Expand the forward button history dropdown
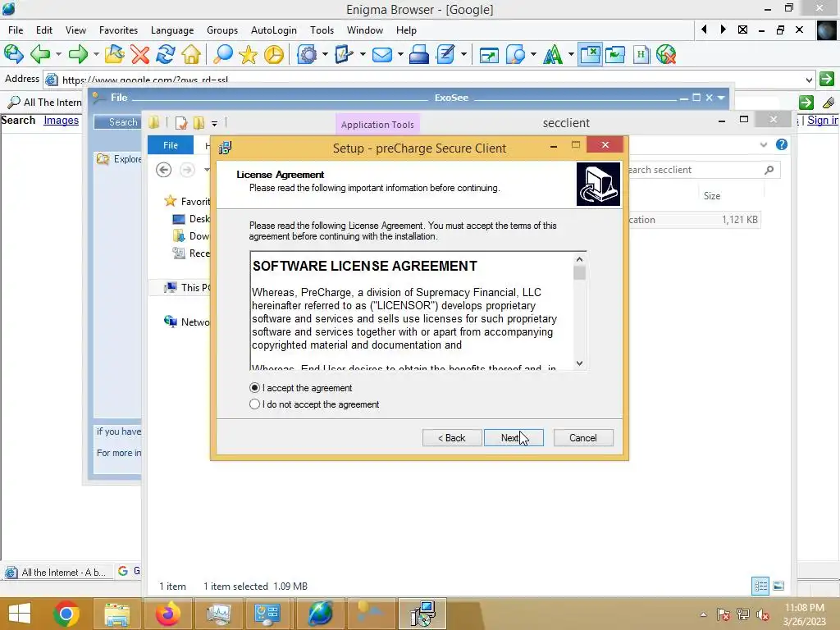The width and height of the screenshot is (840, 630). [97, 55]
